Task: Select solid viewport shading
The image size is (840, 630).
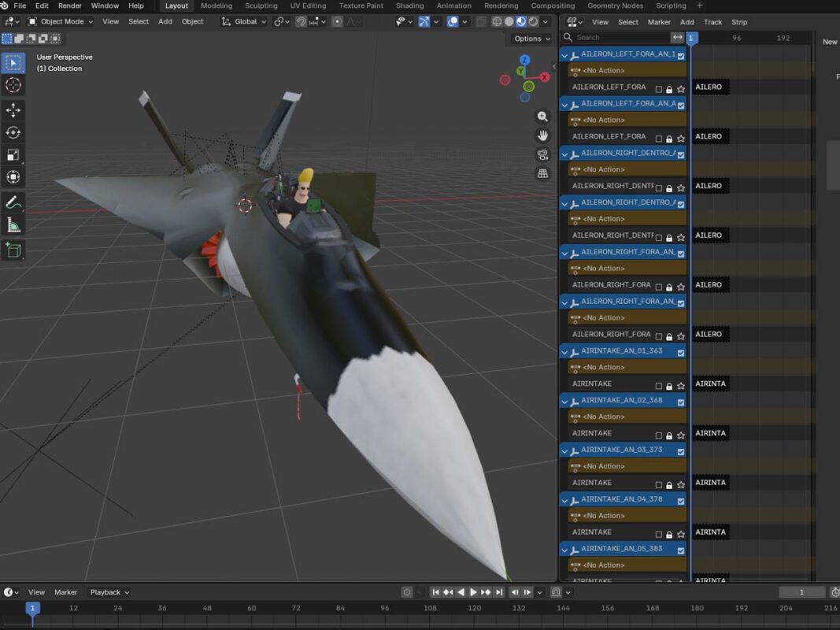Action: (x=509, y=21)
